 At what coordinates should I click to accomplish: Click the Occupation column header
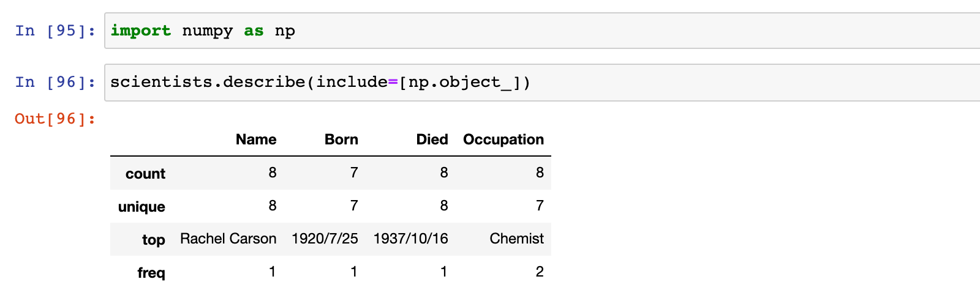click(503, 139)
